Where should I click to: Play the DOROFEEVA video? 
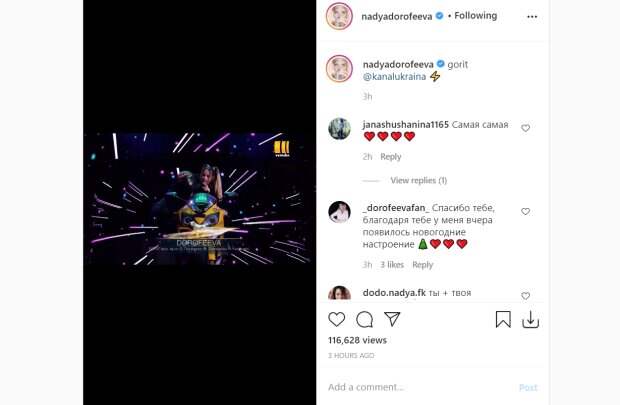point(200,200)
